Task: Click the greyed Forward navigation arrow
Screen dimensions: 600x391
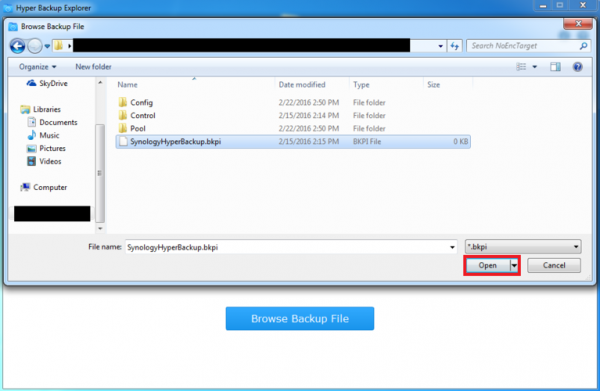Action: tap(35, 46)
